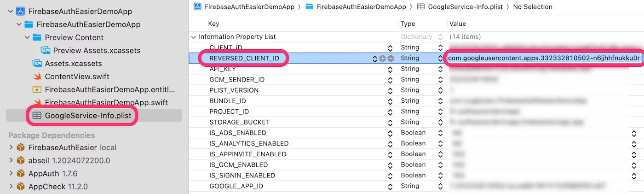Click the Preview Content folder icon

point(37,37)
